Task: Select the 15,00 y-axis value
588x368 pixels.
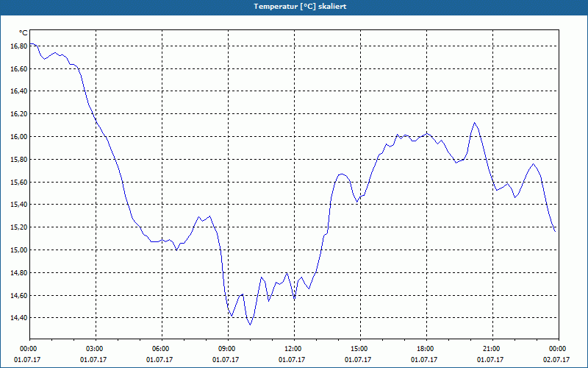Action: pyautogui.click(x=19, y=250)
